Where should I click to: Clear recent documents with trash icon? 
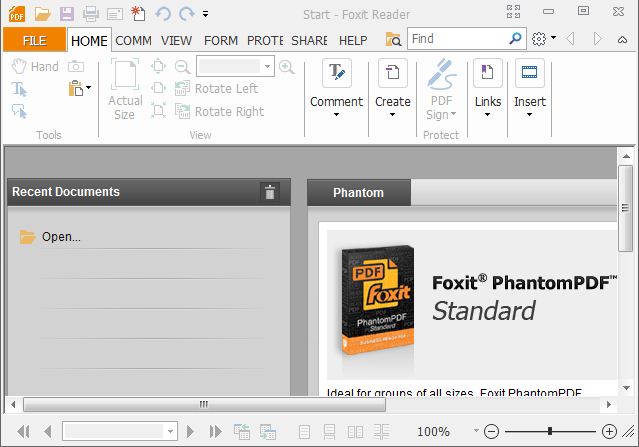269,193
